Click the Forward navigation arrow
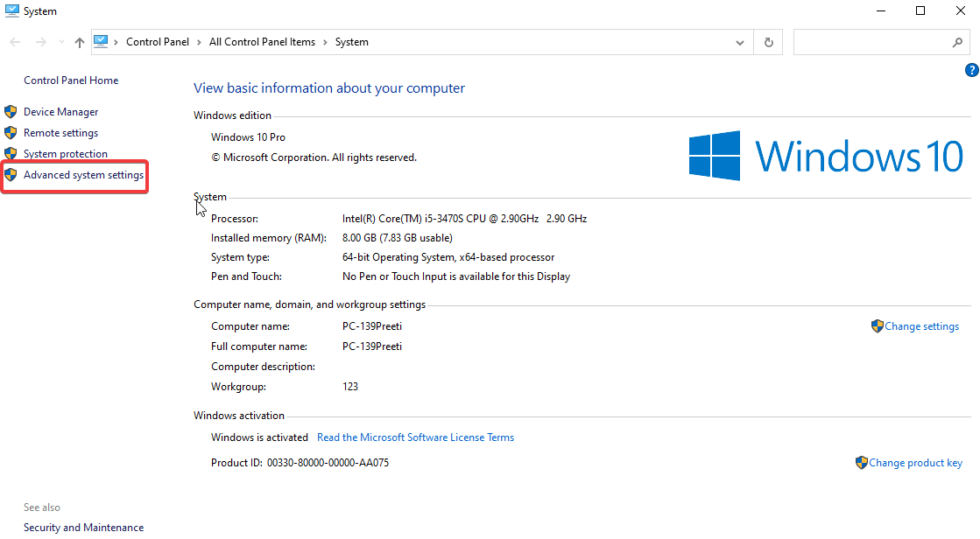Screen dimensions: 980x539 [40, 43]
